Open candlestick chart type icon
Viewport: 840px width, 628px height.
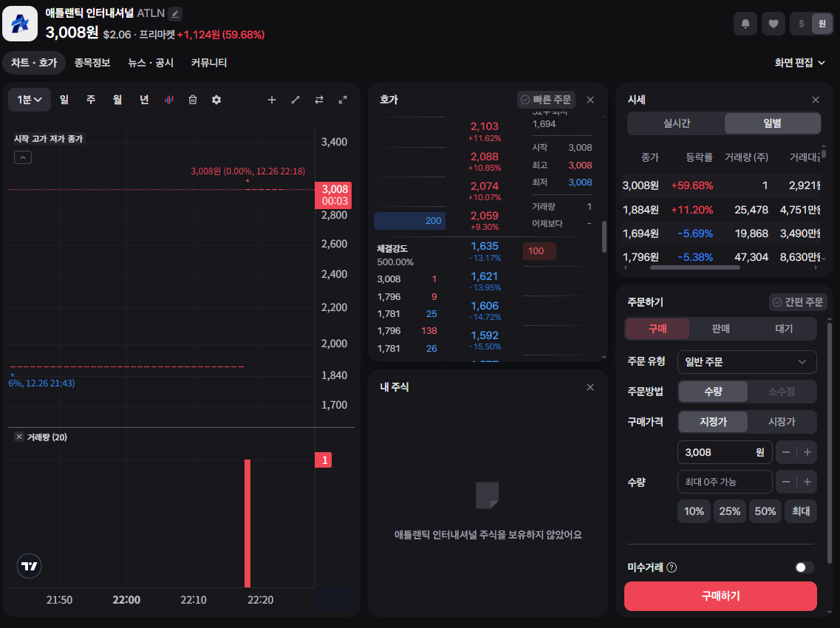[x=169, y=100]
